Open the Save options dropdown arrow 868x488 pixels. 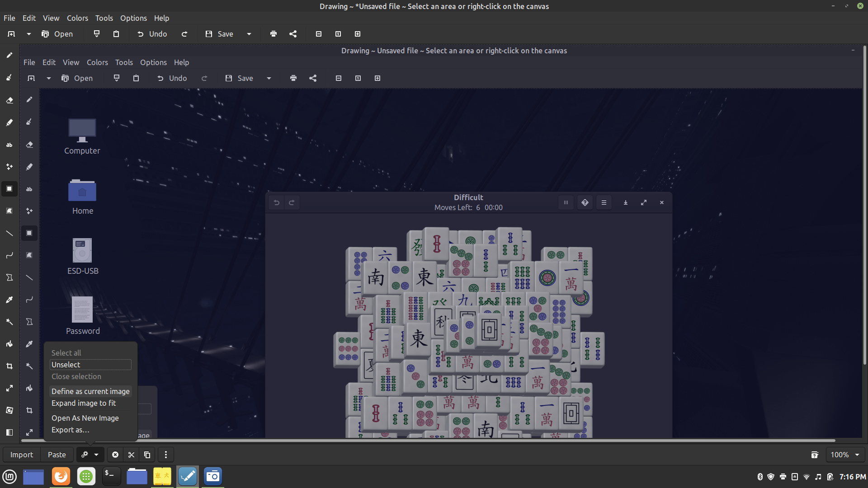[x=269, y=78]
